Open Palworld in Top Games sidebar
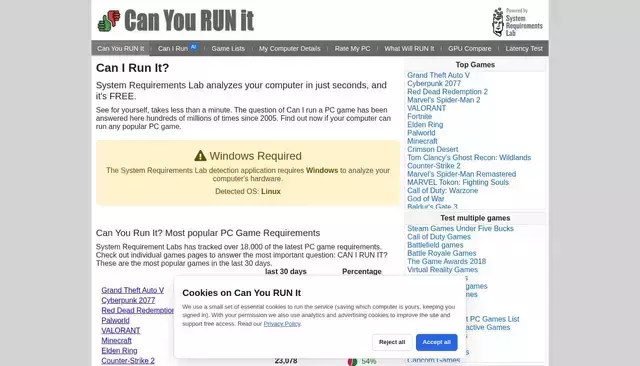The height and width of the screenshot is (366, 640). pos(421,133)
